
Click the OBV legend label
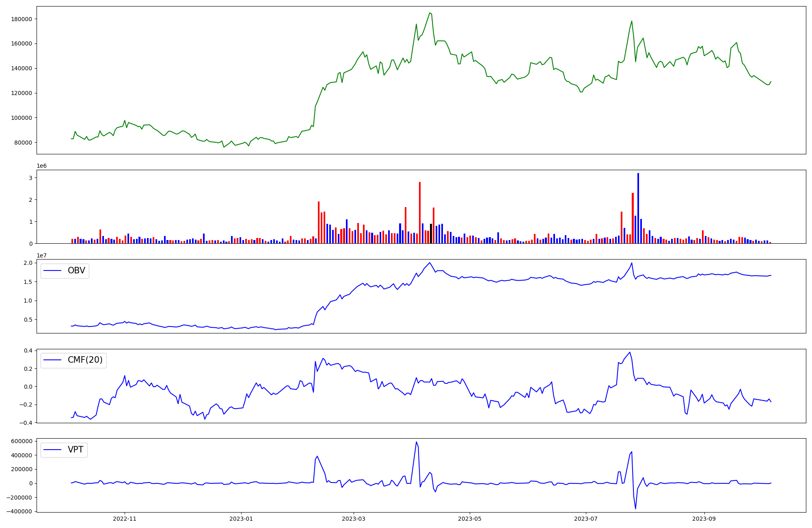[x=76, y=271]
